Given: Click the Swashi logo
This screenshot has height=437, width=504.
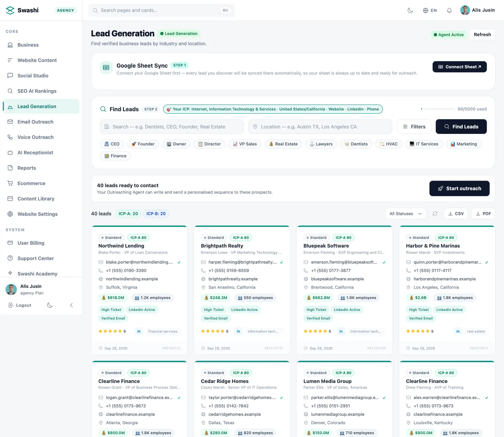Looking at the screenshot, I should (22, 10).
